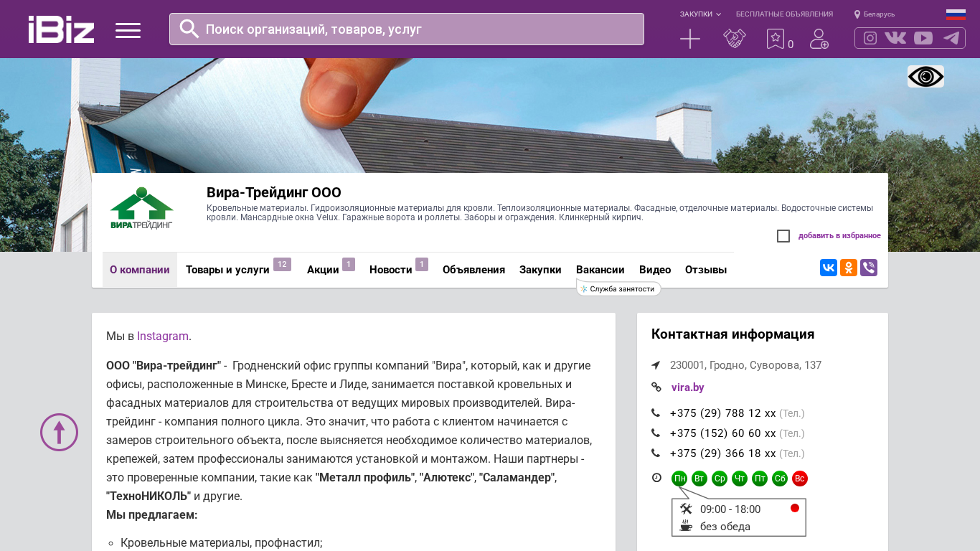Open 'БЕСПЛАТНЫЕ ОБЪЯВЛЕНИЯ' link
Image resolution: width=980 pixels, height=551 pixels.
(784, 14)
